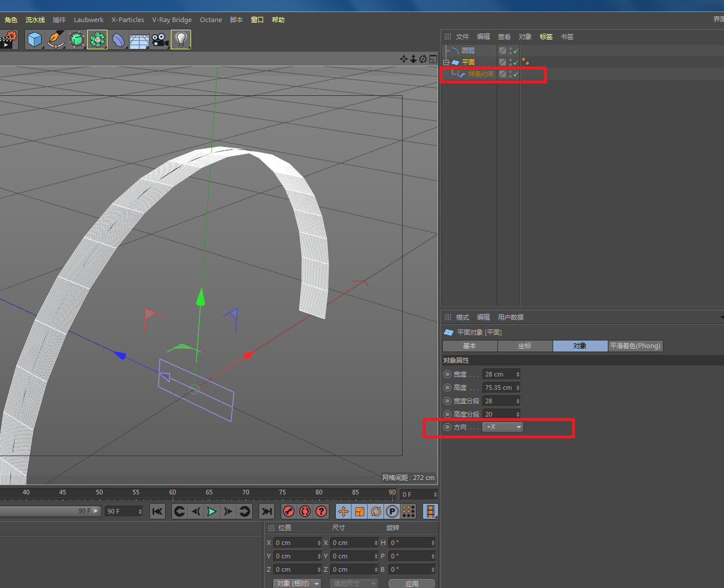Click the 宽度分段 stepper arrows
The image size is (724, 588).
coord(518,401)
